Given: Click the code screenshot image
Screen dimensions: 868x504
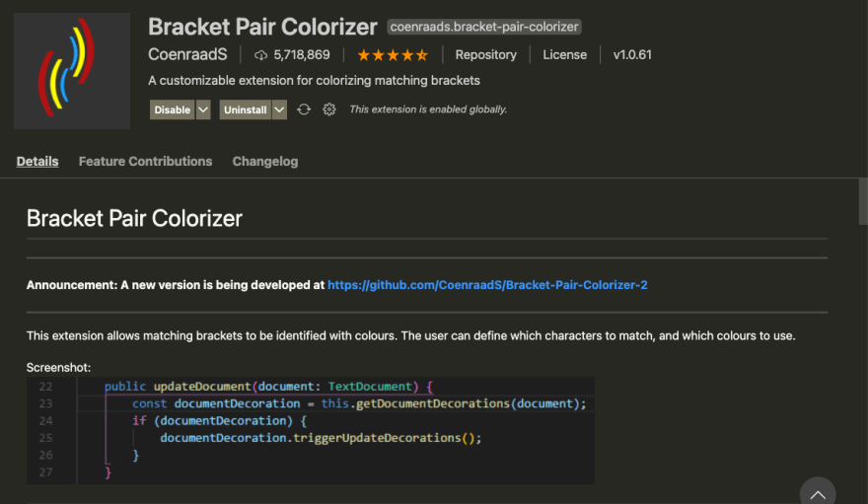Looking at the screenshot, I should [x=311, y=430].
